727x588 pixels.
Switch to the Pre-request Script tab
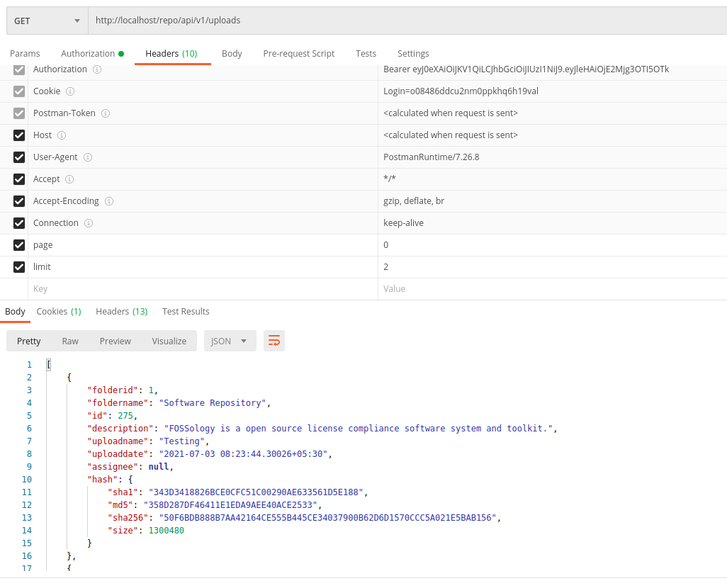298,53
